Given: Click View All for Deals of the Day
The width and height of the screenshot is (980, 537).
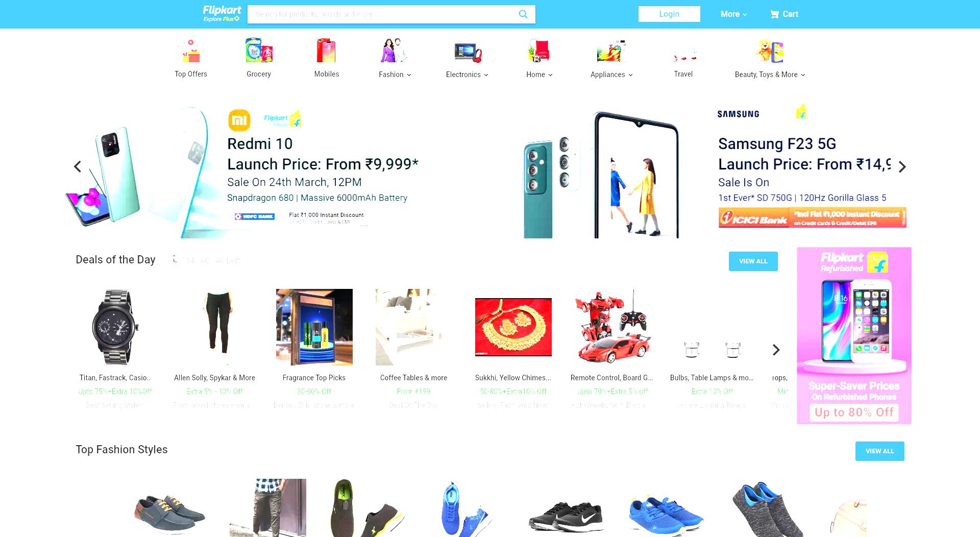Looking at the screenshot, I should point(753,261).
